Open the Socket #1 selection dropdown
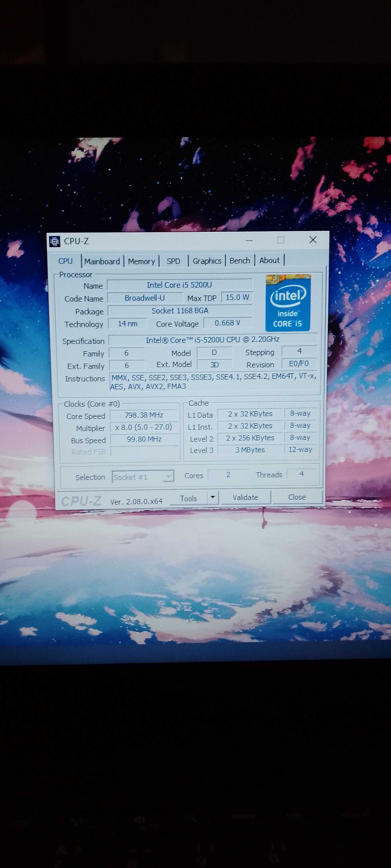Viewport: 391px width, 868px height. tap(143, 477)
